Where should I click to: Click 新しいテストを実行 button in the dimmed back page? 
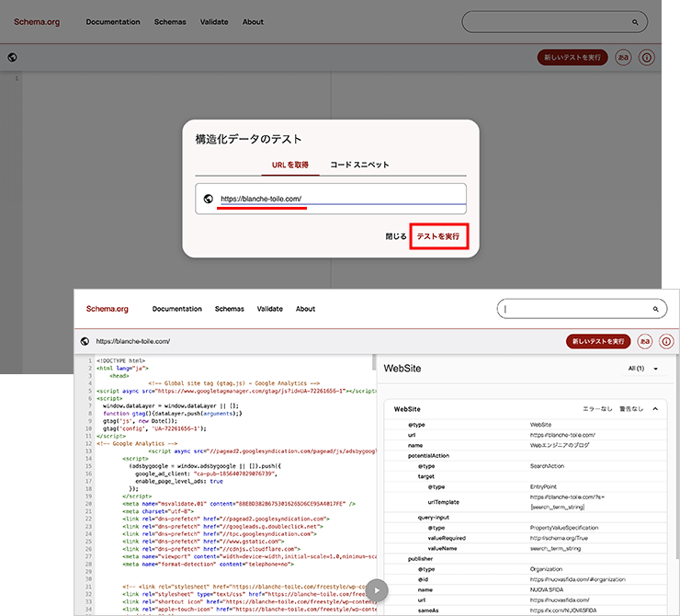572,57
